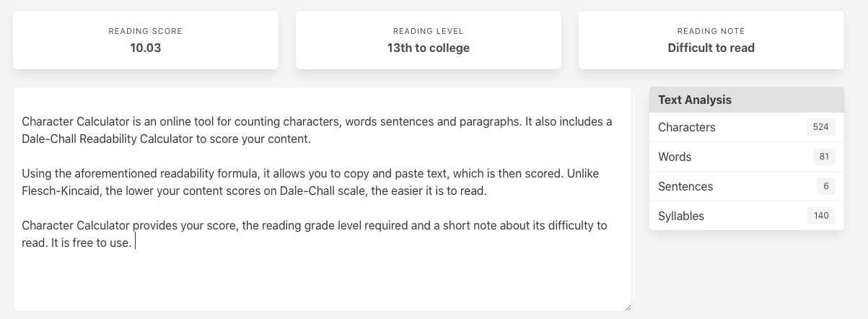Click the Reading Note card label

(x=711, y=31)
